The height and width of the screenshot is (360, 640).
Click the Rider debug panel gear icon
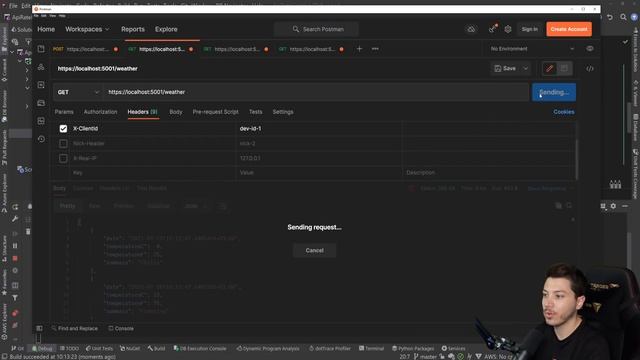(x=613, y=206)
